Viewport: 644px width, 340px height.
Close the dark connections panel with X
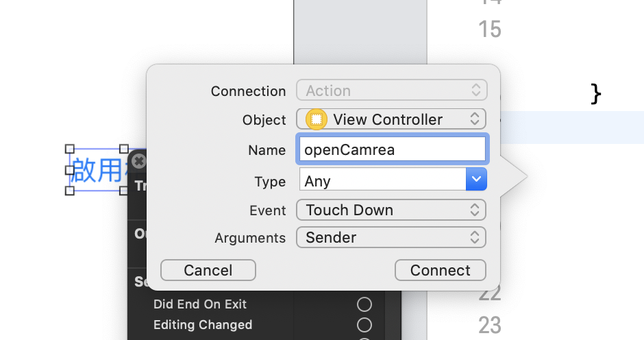[x=139, y=161]
